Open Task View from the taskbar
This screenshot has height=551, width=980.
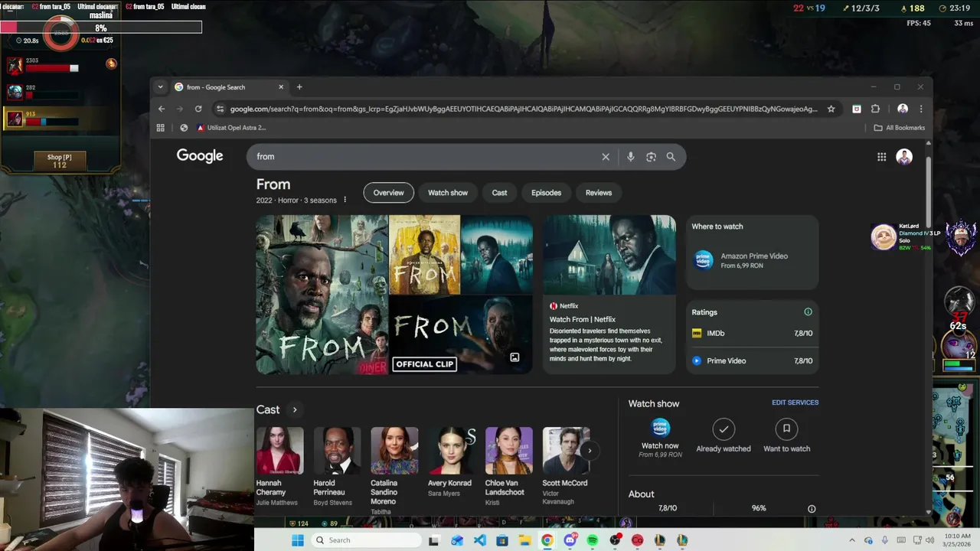click(434, 540)
